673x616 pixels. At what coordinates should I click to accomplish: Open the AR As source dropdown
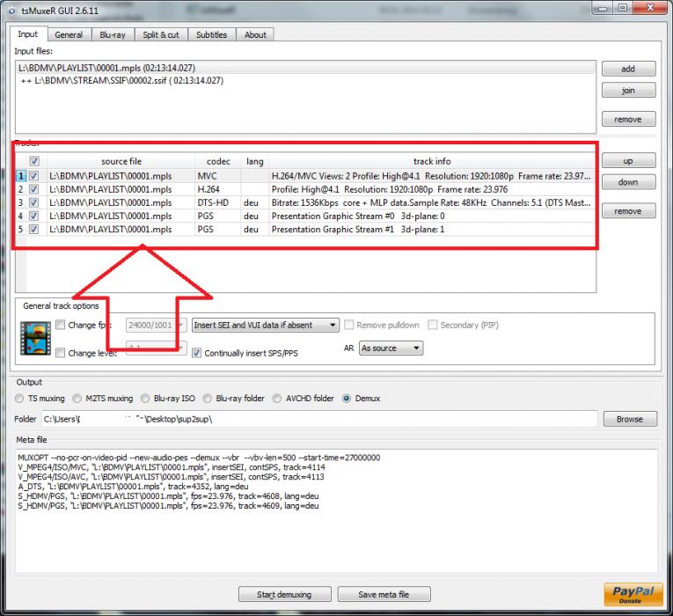pos(391,348)
